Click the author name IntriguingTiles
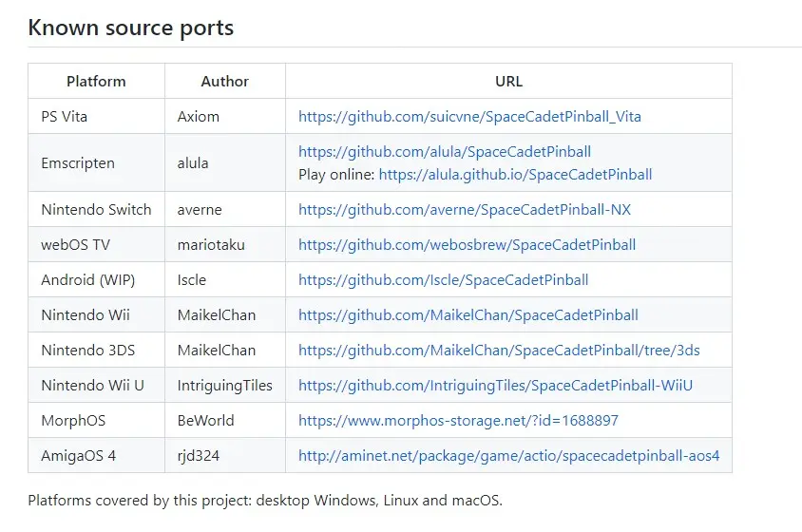This screenshot has height=532, width=802. pos(224,385)
